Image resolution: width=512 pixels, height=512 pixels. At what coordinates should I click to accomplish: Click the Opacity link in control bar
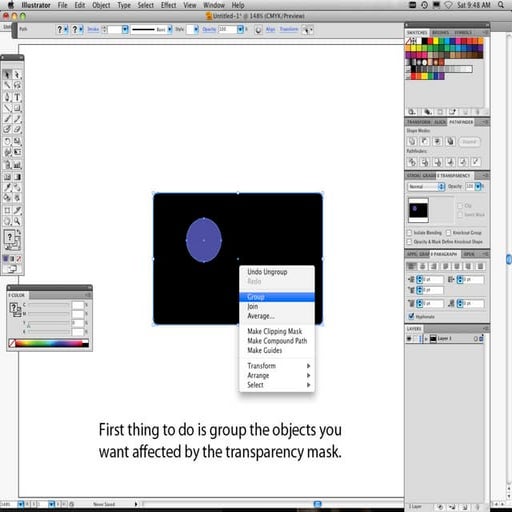(209, 29)
